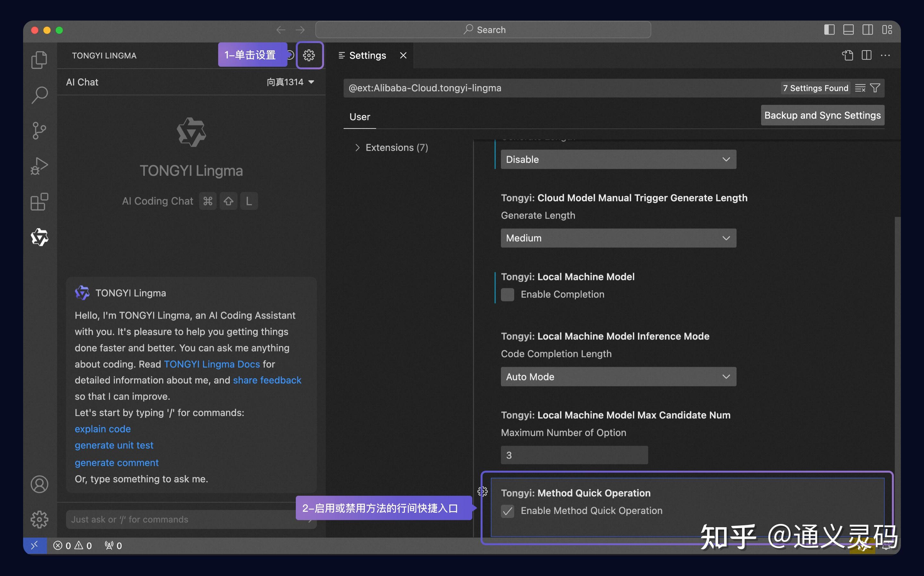
Task: Click the generate unit test link
Action: 114,445
